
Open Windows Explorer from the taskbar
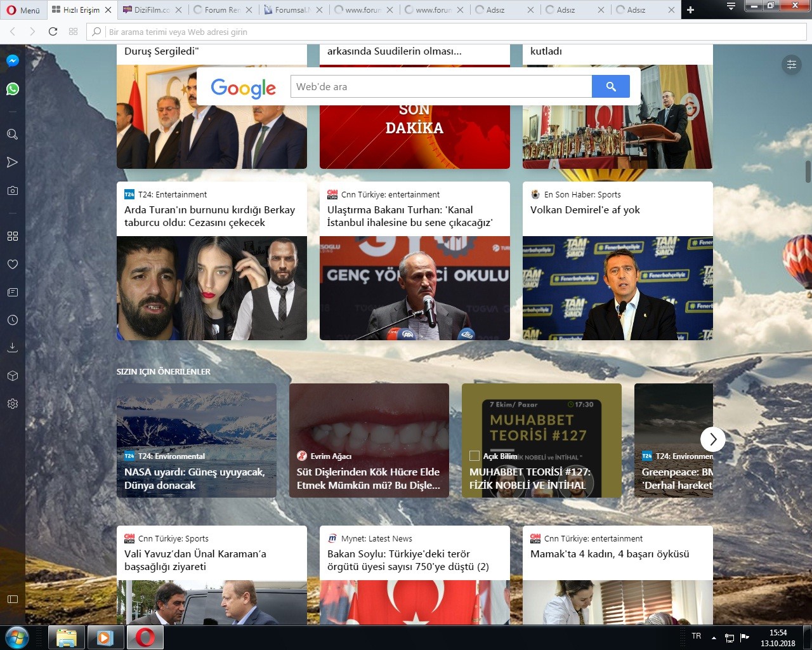click(66, 637)
